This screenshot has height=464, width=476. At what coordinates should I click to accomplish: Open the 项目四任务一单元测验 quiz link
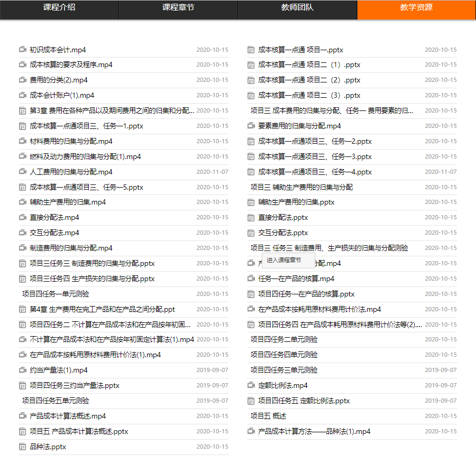click(56, 294)
